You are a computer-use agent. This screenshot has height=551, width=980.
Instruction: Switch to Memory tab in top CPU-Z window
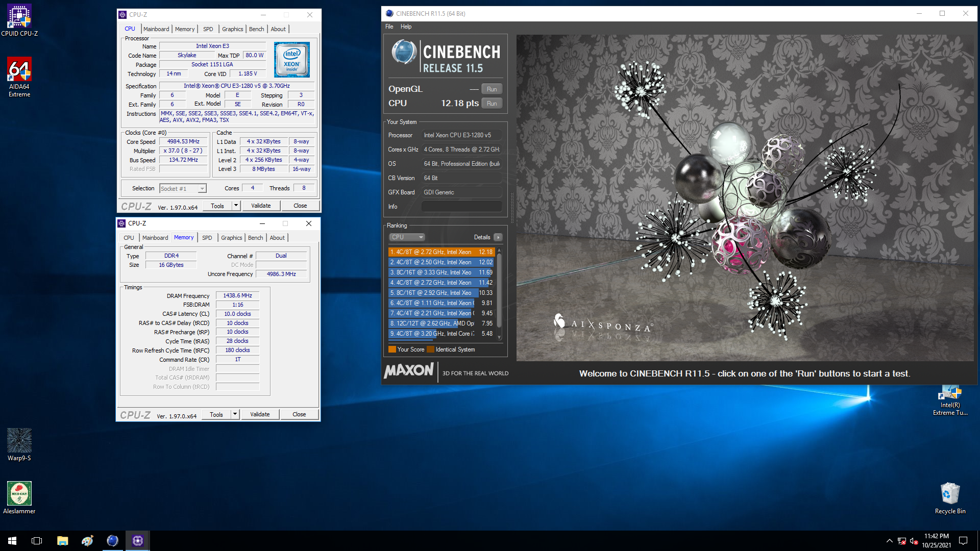tap(185, 29)
